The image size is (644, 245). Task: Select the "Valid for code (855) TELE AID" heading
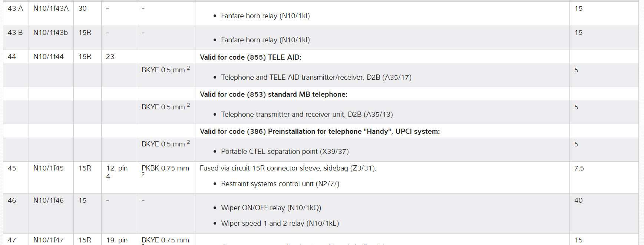pos(250,57)
